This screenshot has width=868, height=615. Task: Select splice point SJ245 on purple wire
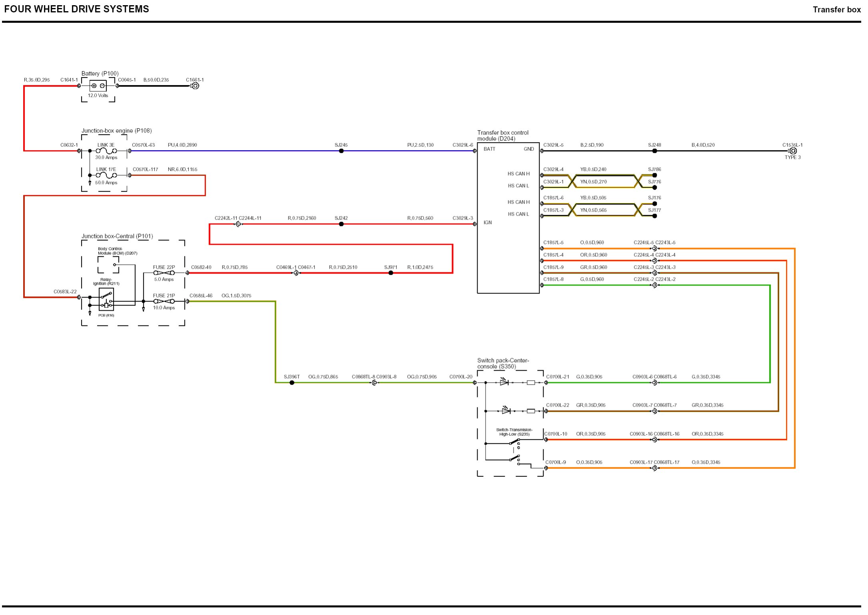click(341, 151)
